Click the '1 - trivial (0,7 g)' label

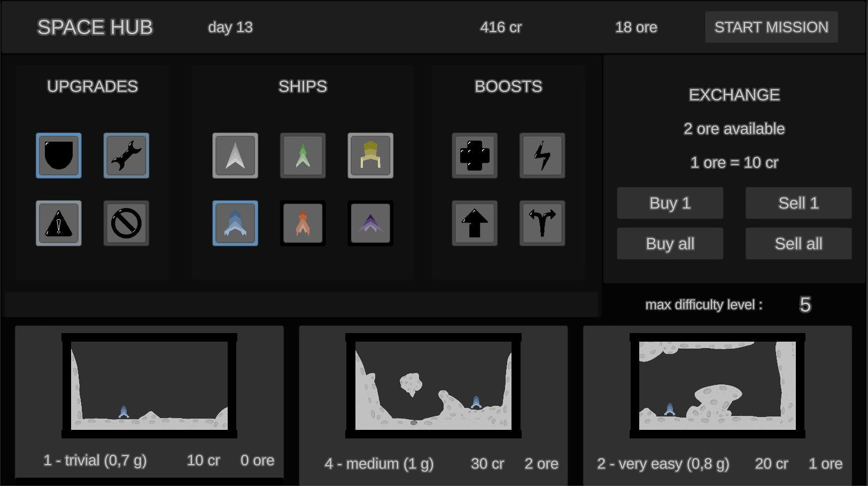click(95, 461)
